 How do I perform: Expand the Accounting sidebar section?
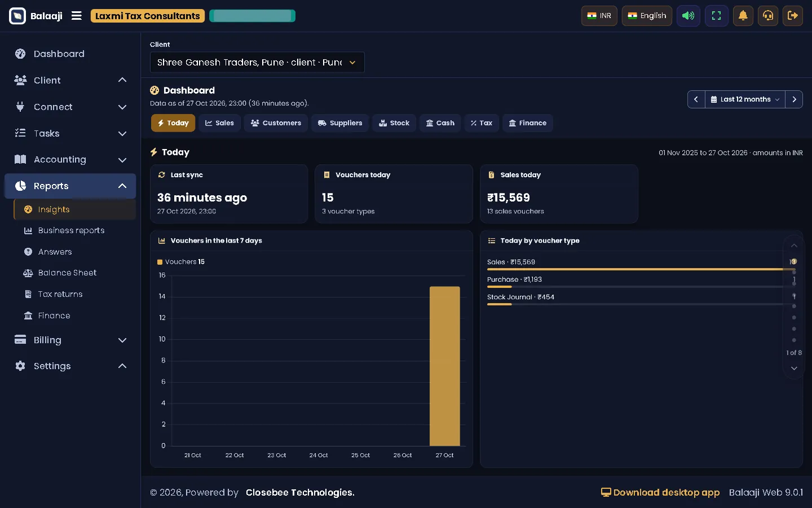[70, 160]
